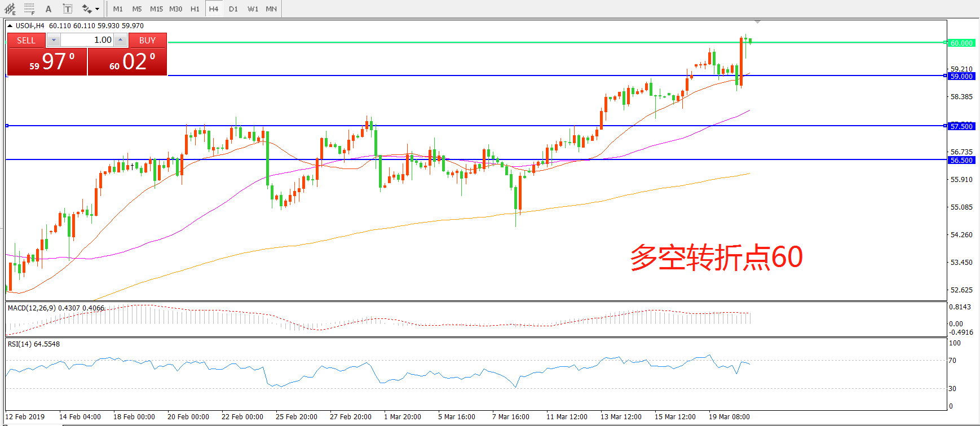The height and width of the screenshot is (426, 980).
Task: Select the red text annotation 多空转折点60
Action: tap(716, 258)
